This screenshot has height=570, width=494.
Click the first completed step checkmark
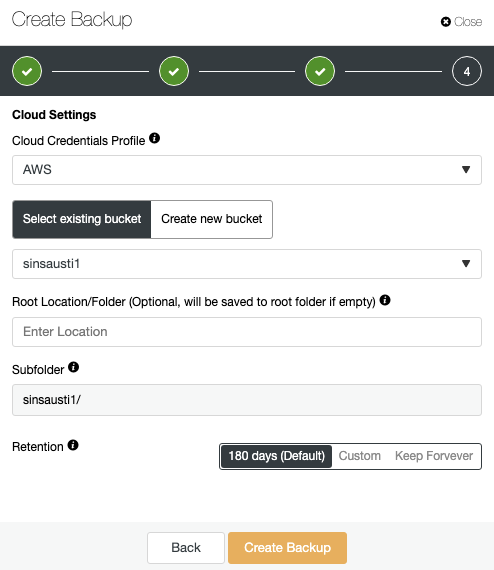27,71
